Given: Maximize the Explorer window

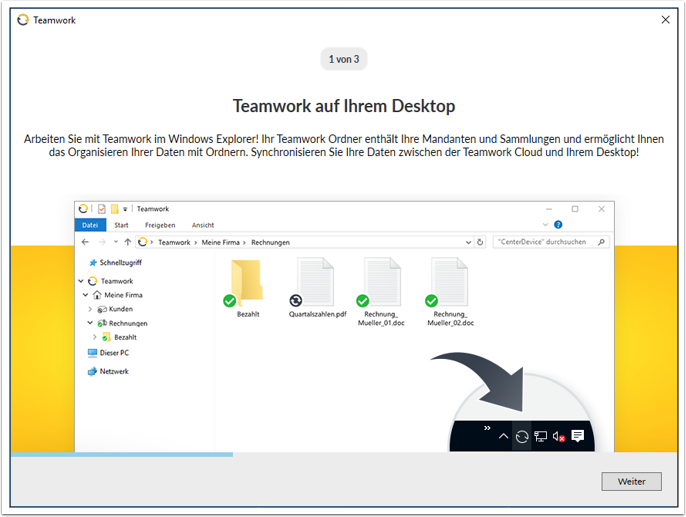Looking at the screenshot, I should pyautogui.click(x=575, y=209).
